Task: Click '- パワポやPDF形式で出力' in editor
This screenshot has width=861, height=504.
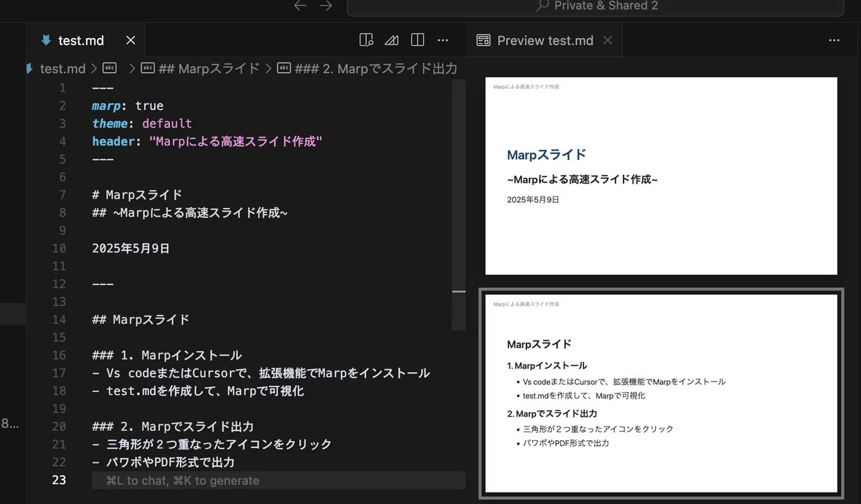Action: point(164,462)
